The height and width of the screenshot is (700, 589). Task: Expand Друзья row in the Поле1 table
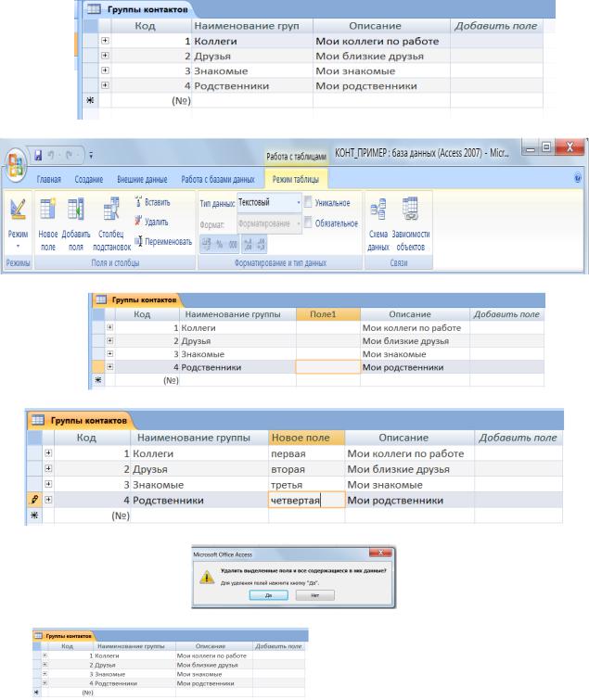[x=109, y=340]
